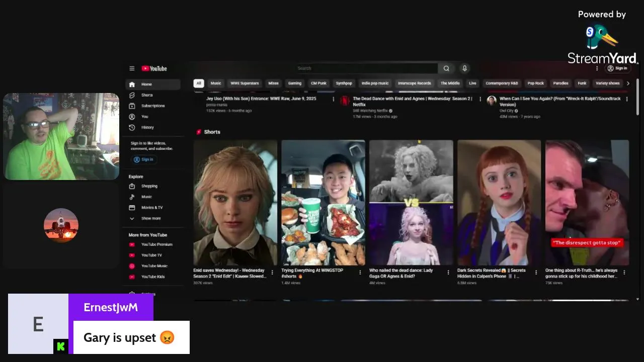Select the Gaming filter chip
The width and height of the screenshot is (644, 362).
click(295, 83)
